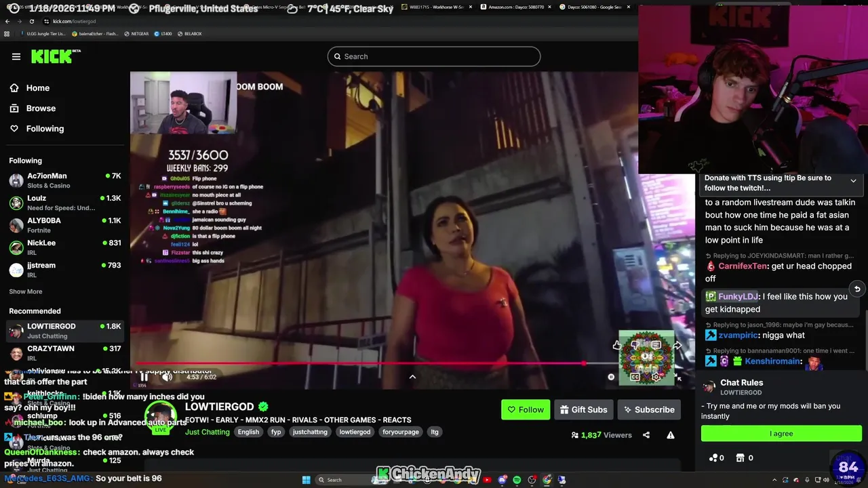Click I agree on Chat Rules
Screen dimensions: 868x488
(781, 434)
